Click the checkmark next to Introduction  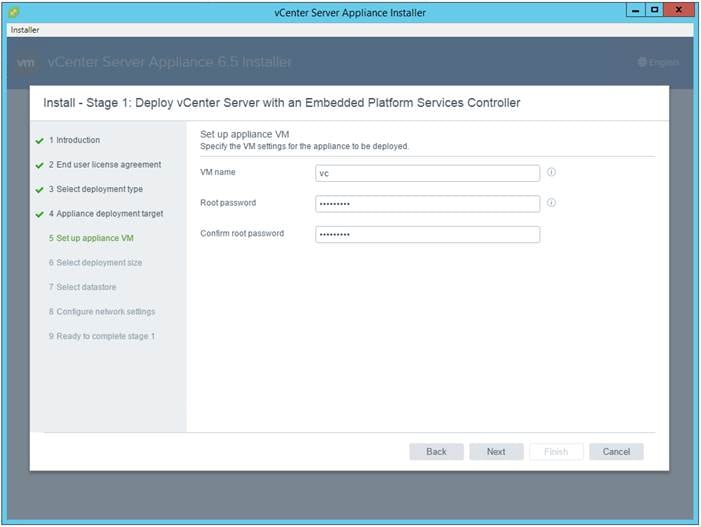39,141
